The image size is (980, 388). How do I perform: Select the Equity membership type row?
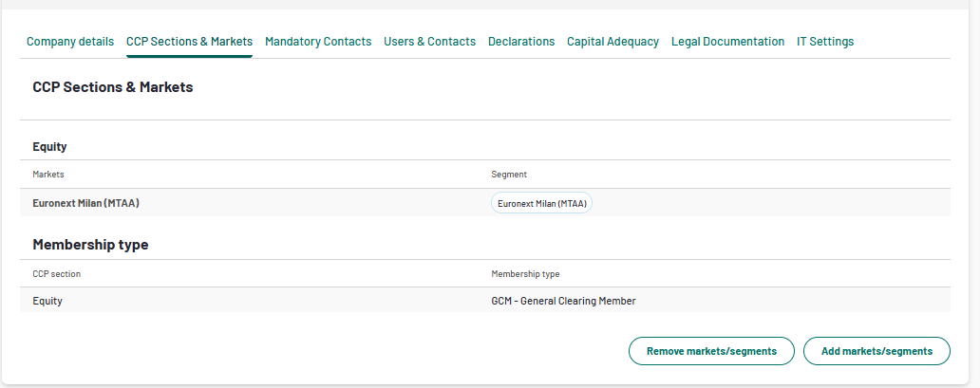click(485, 301)
